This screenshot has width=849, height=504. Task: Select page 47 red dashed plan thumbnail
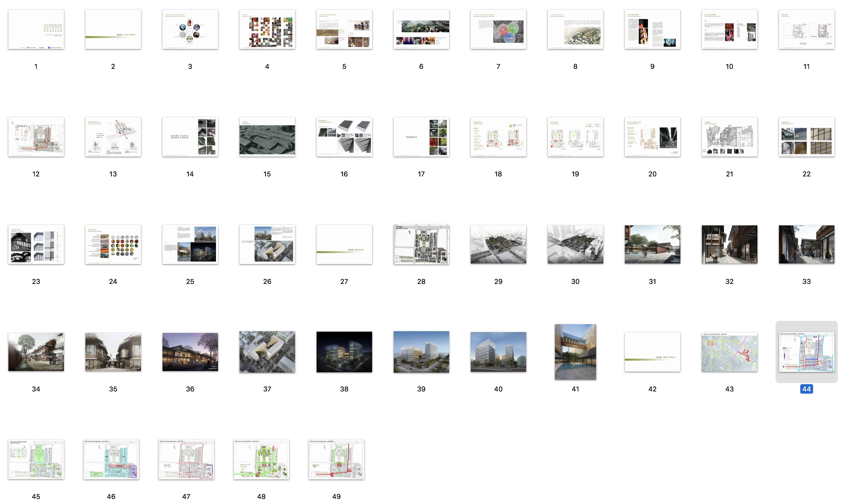[186, 459]
